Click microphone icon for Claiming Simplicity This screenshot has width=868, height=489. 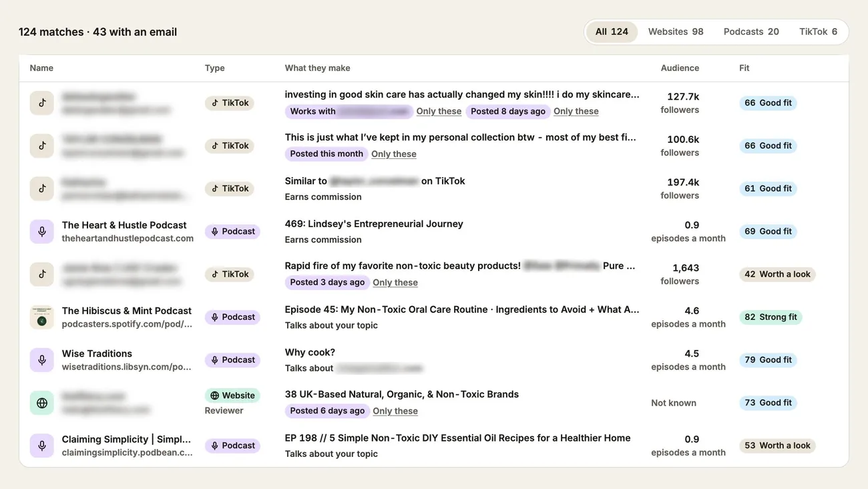point(42,446)
